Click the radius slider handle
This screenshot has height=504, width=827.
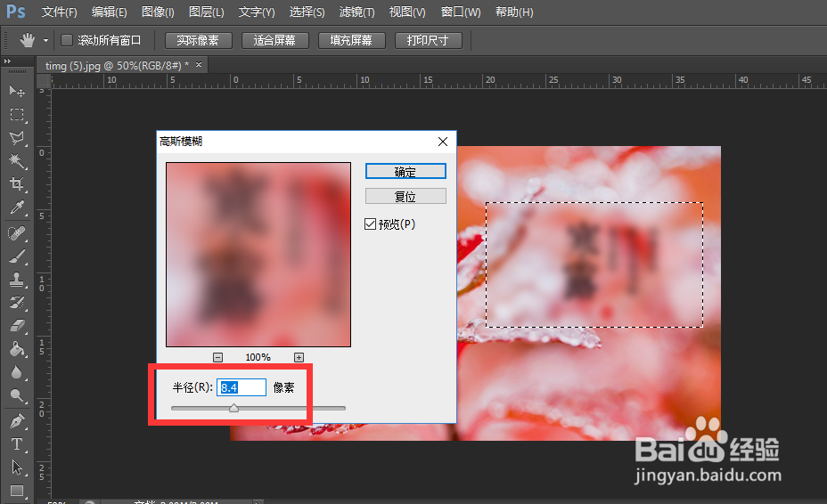233,408
